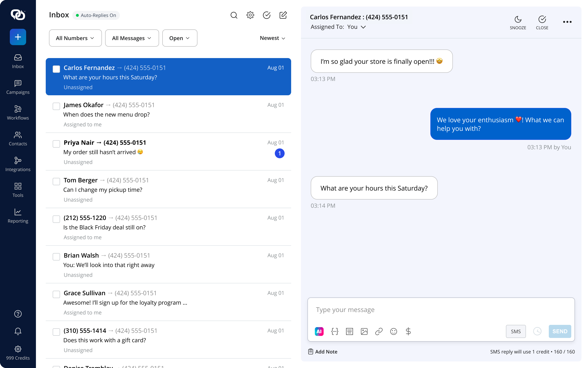Open "Is the Black Friday deal still on?"
Viewport: 588px width, 368px height.
[105, 227]
